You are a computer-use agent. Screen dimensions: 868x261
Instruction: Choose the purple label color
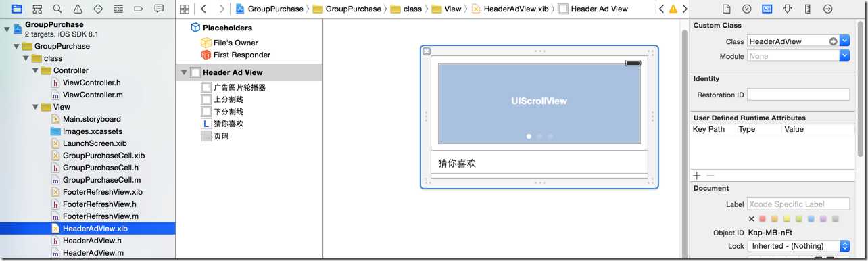pyautogui.click(x=823, y=219)
